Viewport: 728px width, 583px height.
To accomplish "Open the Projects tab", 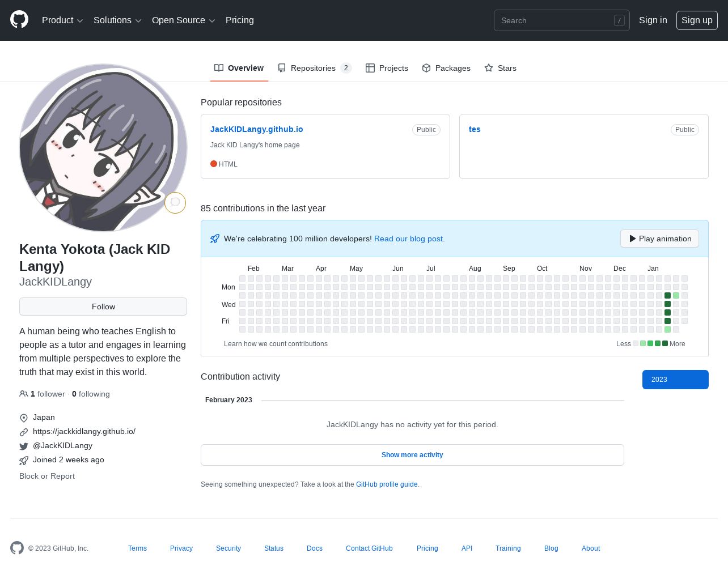I will pos(387,68).
